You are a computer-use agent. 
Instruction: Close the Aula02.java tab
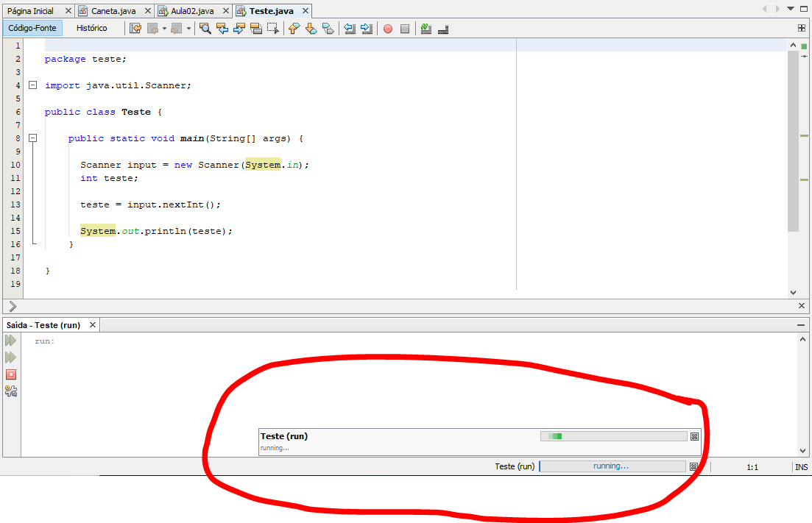(226, 11)
